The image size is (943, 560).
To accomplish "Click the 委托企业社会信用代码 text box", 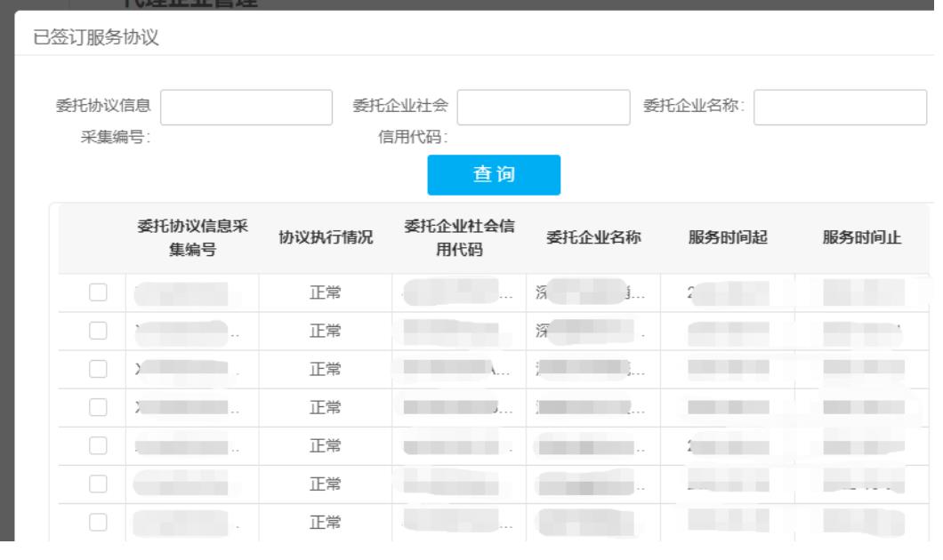I will click(x=542, y=108).
